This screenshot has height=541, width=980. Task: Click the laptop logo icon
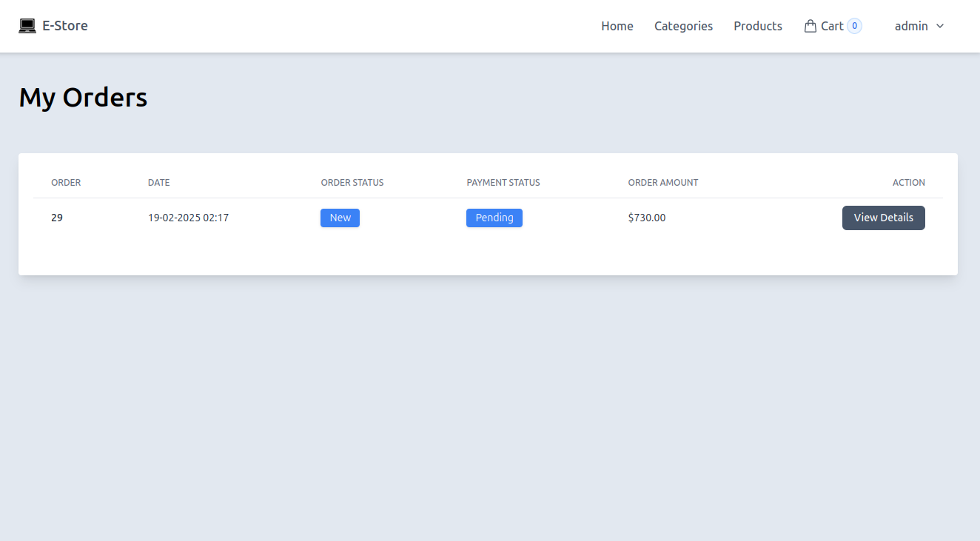(27, 26)
